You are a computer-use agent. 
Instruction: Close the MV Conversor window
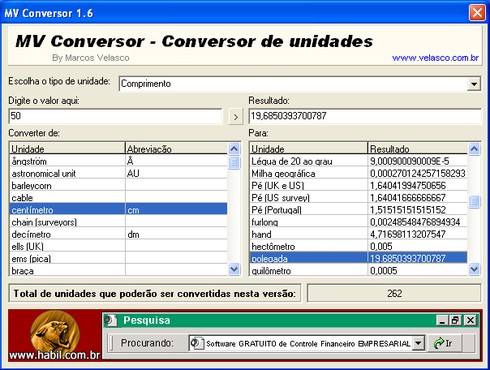coord(477,13)
